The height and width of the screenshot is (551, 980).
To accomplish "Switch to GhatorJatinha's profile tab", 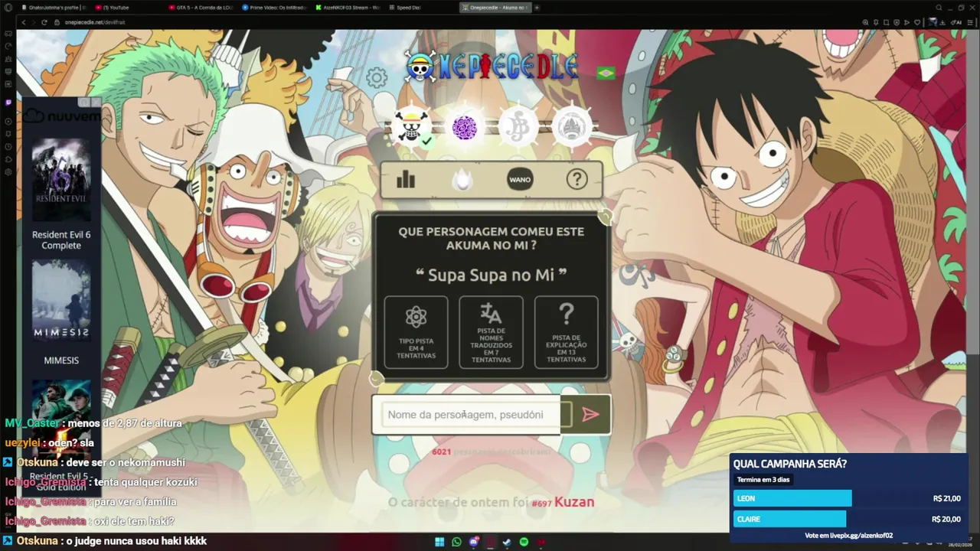I will [54, 8].
